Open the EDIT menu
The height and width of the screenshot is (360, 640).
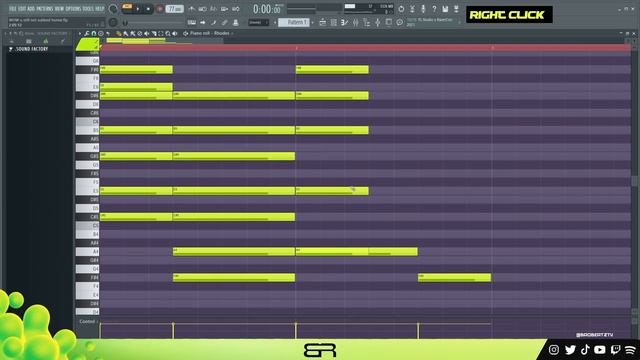click(x=22, y=8)
